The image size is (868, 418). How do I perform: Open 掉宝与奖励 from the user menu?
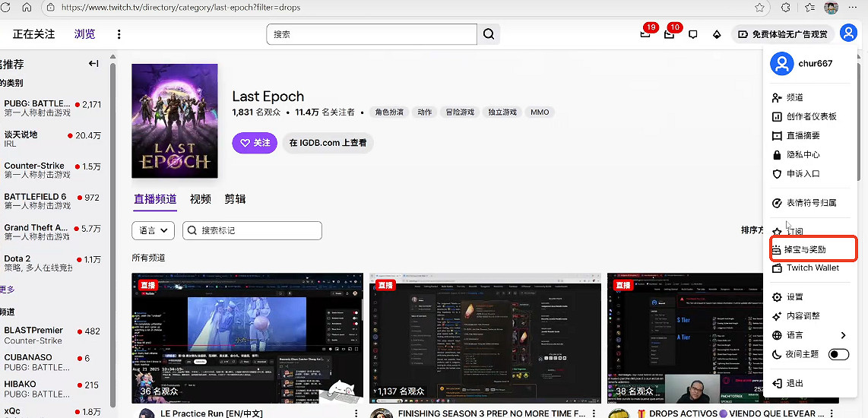point(809,249)
